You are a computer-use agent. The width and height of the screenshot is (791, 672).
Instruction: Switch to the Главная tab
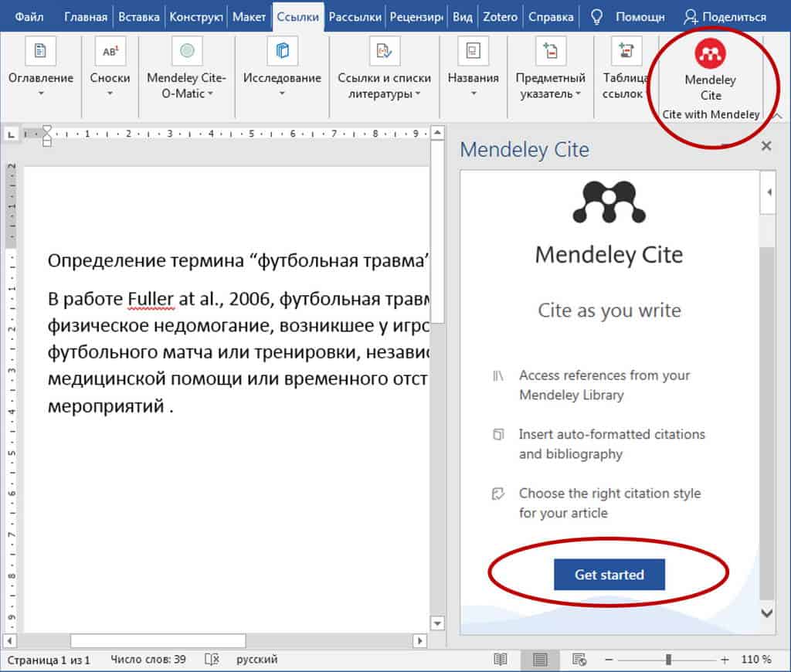point(86,17)
